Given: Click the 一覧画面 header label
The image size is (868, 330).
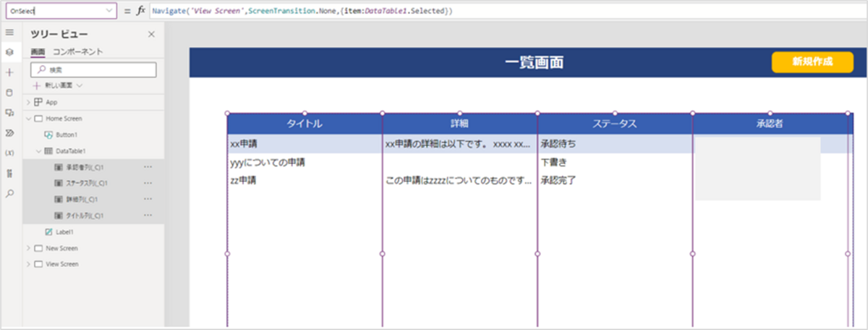Looking at the screenshot, I should (535, 63).
